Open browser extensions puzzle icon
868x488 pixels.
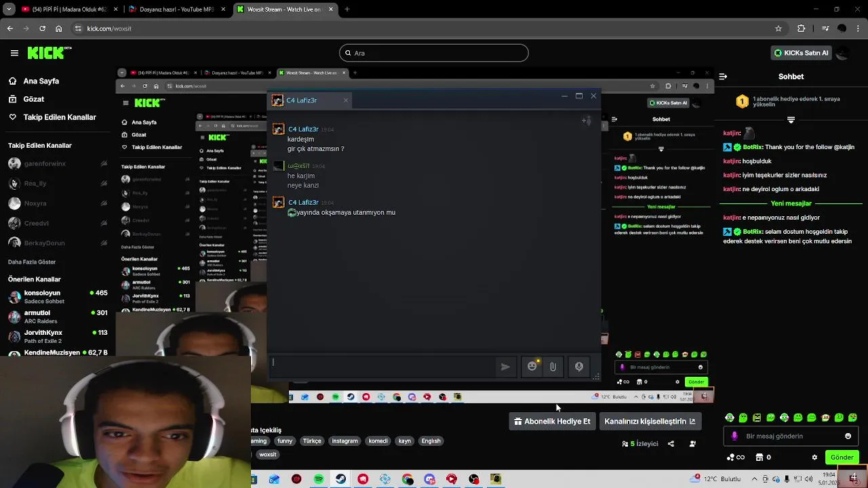tap(802, 28)
